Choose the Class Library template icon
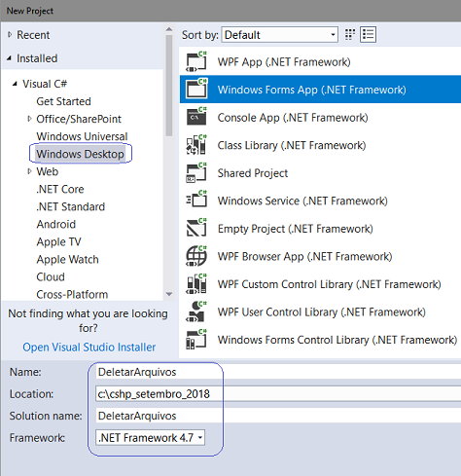This screenshot has height=476, width=461. pos(196,145)
